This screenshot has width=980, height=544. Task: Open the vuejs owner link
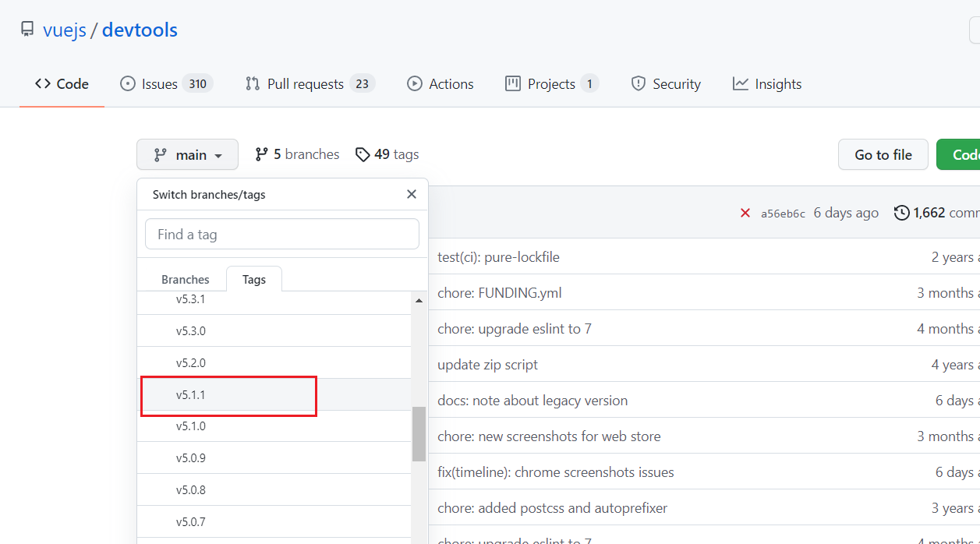pos(65,30)
